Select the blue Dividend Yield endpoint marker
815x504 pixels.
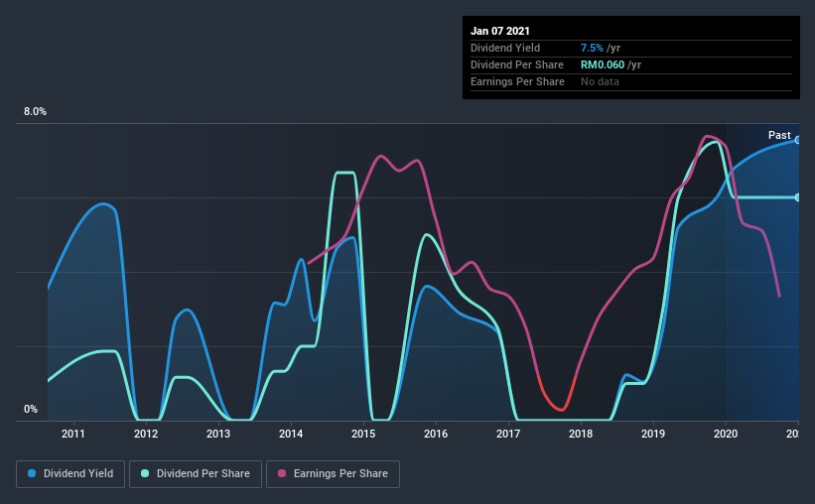(x=797, y=140)
